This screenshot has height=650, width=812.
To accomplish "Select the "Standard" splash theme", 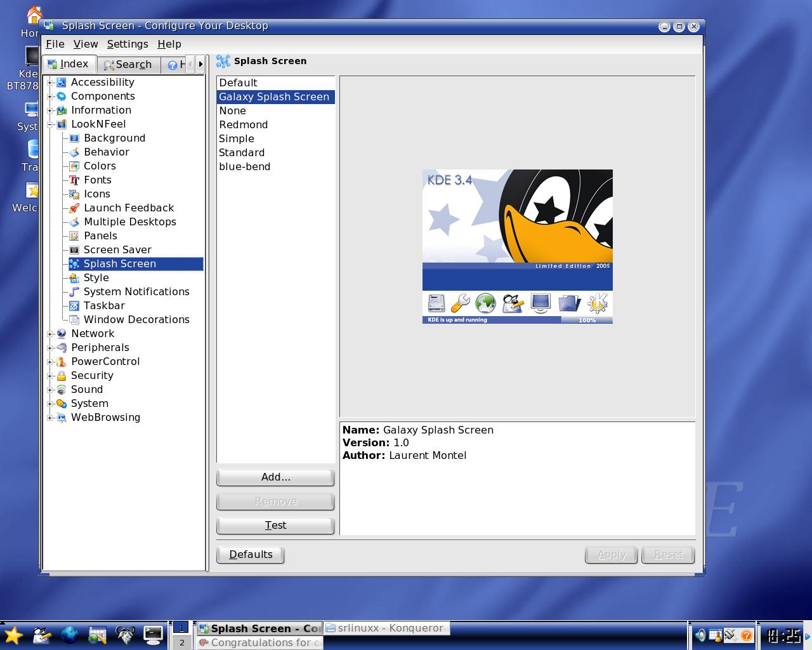I will point(275,152).
